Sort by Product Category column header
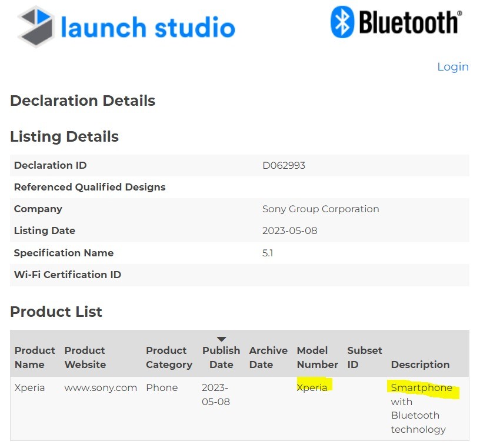 [x=169, y=357]
